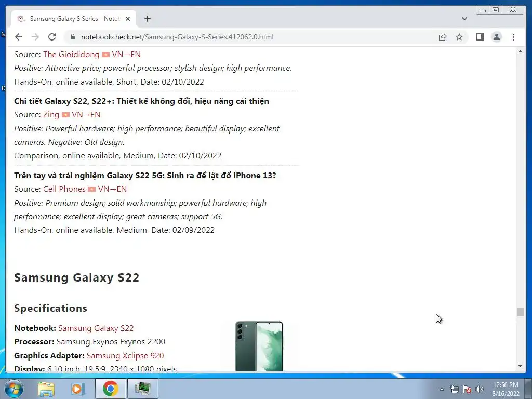This screenshot has height=399, width=532.
Task: Open The Gioididong source link
Action: point(71,54)
